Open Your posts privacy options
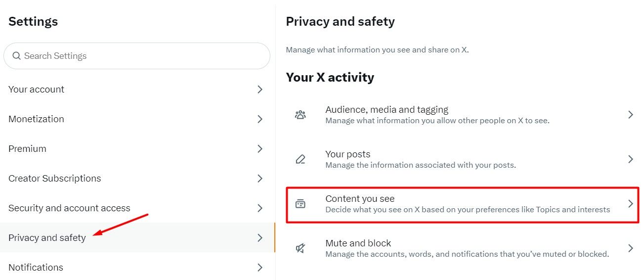 point(347,154)
